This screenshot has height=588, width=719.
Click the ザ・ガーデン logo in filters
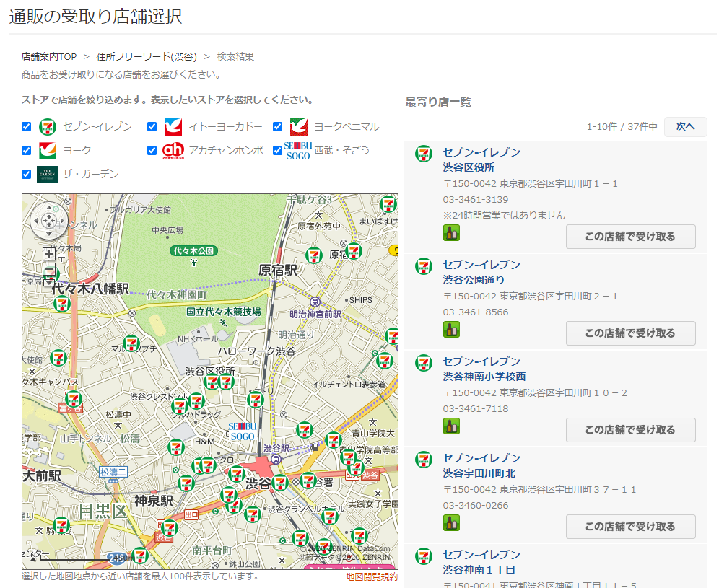47,174
